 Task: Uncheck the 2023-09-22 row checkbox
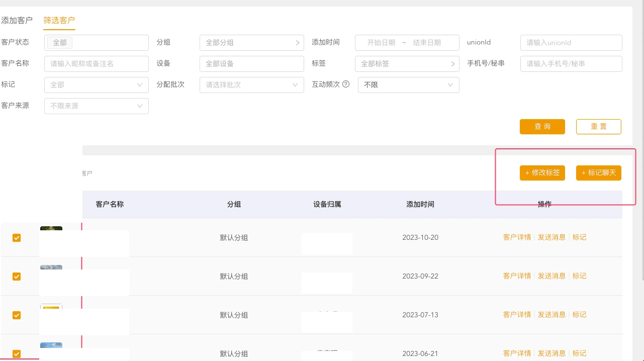(x=17, y=277)
